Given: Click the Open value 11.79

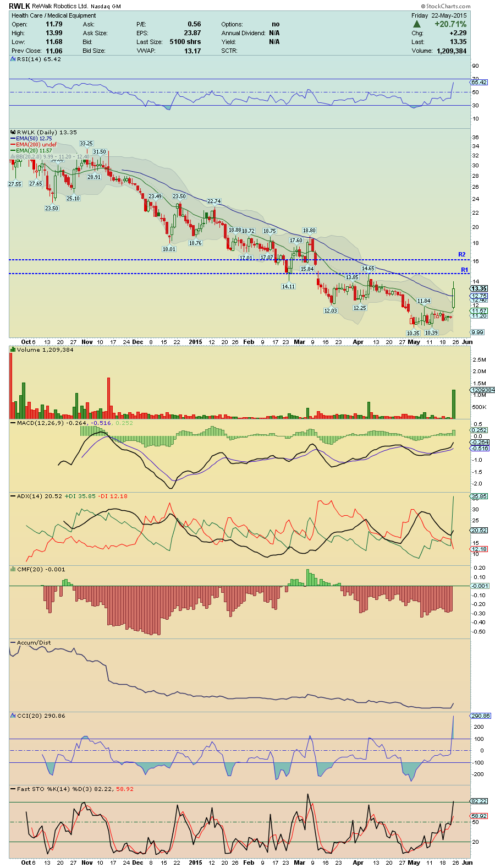Looking at the screenshot, I should pyautogui.click(x=54, y=24).
